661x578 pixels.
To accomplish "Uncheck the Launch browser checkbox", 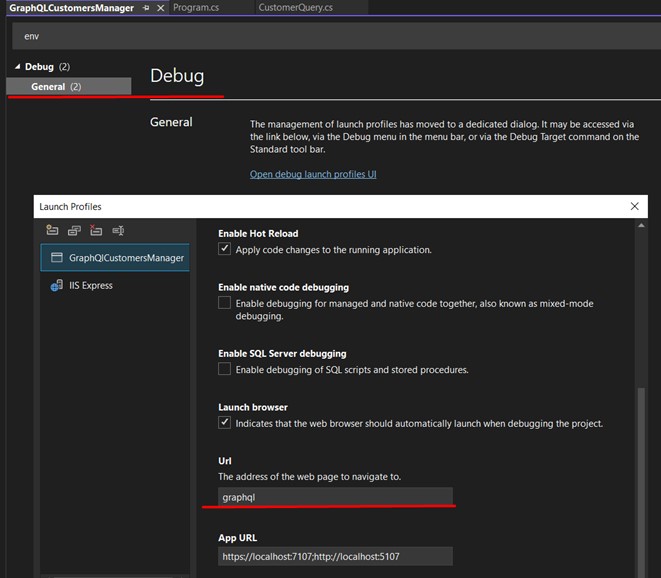I will click(x=225, y=423).
